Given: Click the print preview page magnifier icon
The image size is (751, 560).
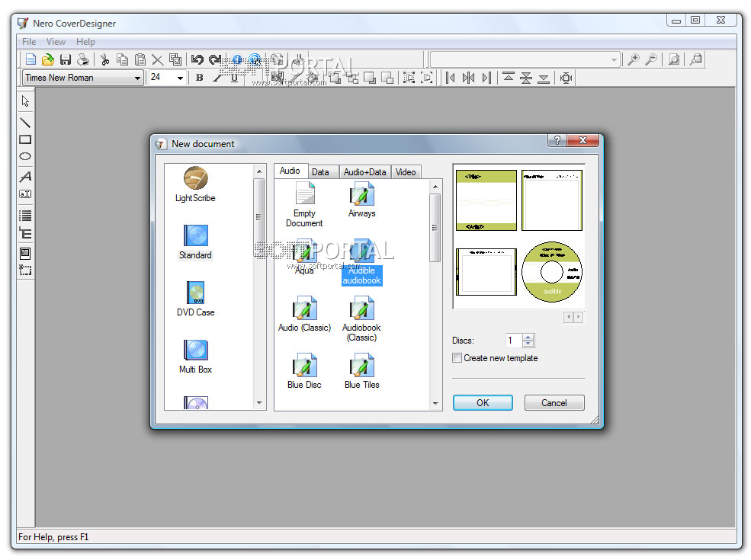Looking at the screenshot, I should [673, 59].
